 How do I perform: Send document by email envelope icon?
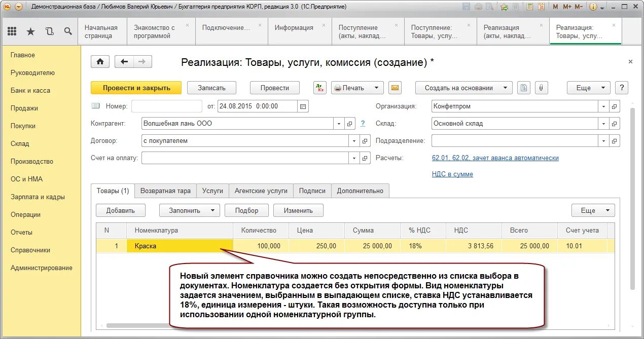click(396, 88)
